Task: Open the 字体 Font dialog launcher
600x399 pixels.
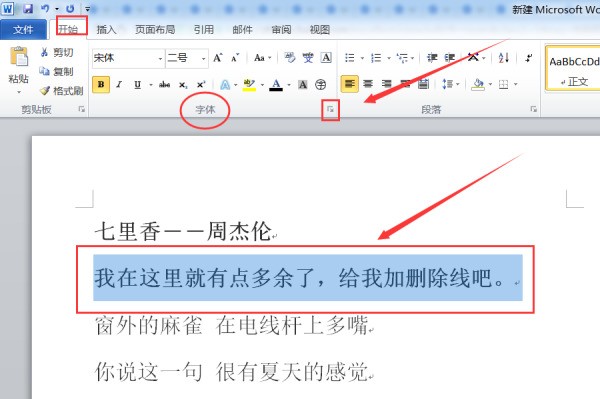Action: tap(330, 110)
